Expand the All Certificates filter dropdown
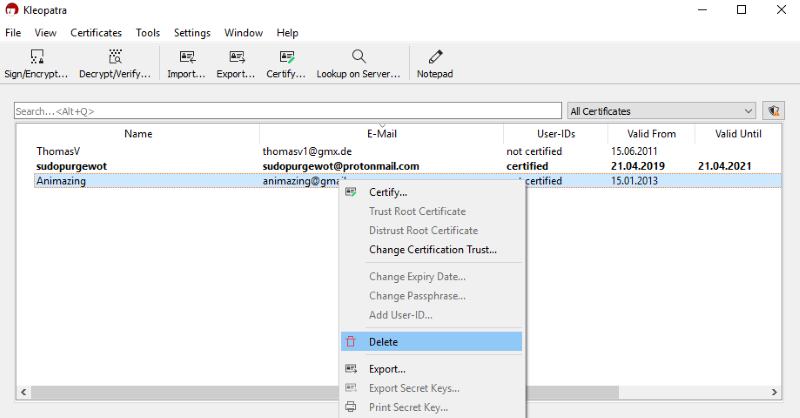The width and height of the screenshot is (800, 418). [661, 111]
